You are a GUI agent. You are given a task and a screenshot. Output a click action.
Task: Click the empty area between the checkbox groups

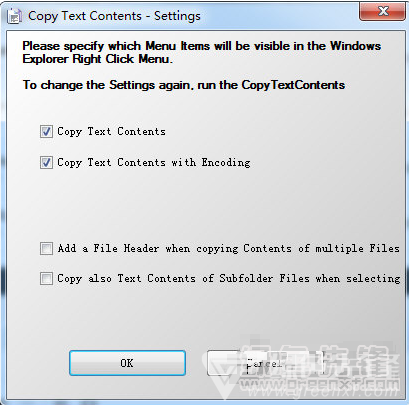coord(204,207)
